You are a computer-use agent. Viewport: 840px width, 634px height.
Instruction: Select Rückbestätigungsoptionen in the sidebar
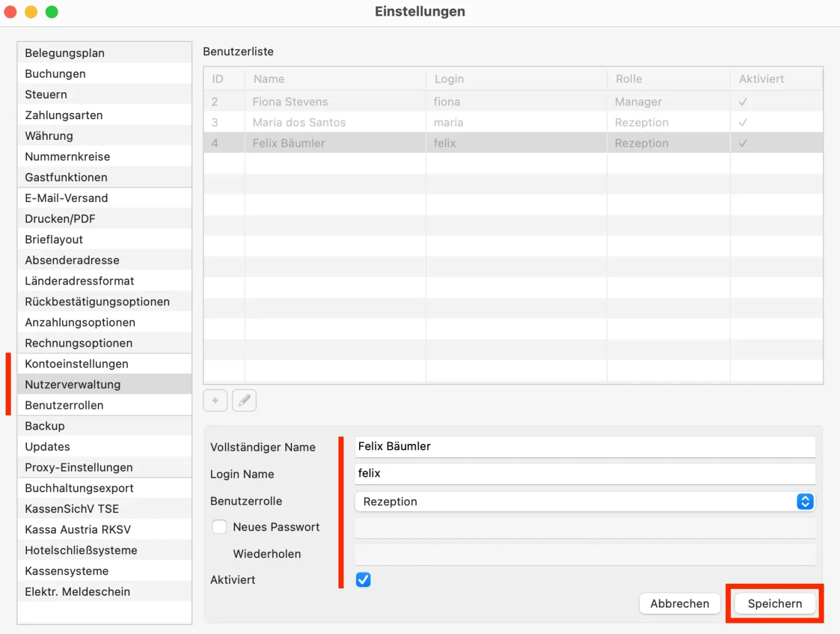click(x=105, y=301)
